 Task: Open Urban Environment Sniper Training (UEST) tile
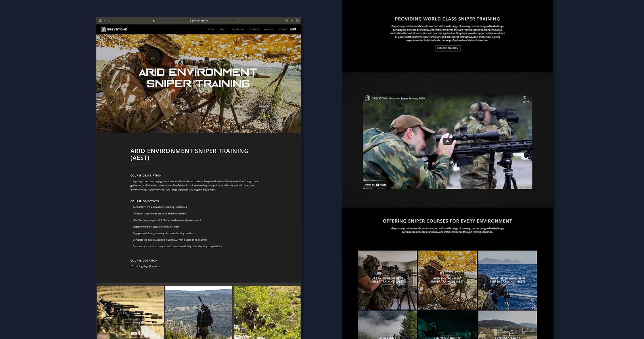pos(387,280)
